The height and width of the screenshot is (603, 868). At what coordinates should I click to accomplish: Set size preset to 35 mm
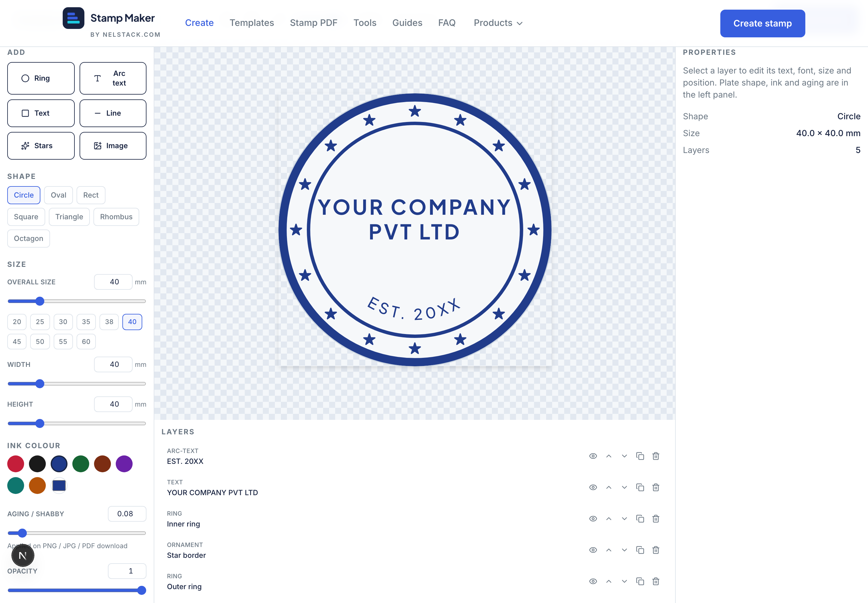pos(86,322)
